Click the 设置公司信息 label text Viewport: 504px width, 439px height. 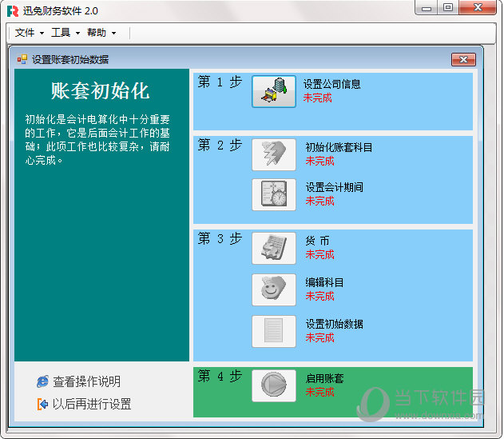(332, 84)
